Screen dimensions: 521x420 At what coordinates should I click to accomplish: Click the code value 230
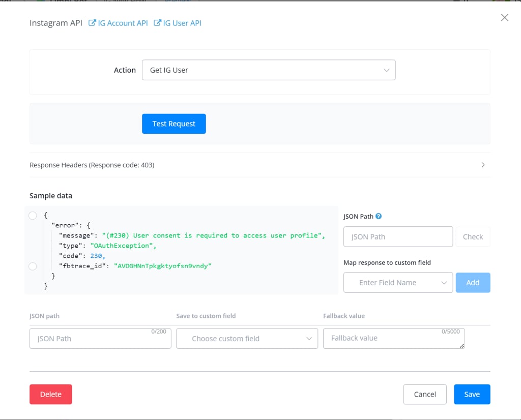click(x=96, y=256)
